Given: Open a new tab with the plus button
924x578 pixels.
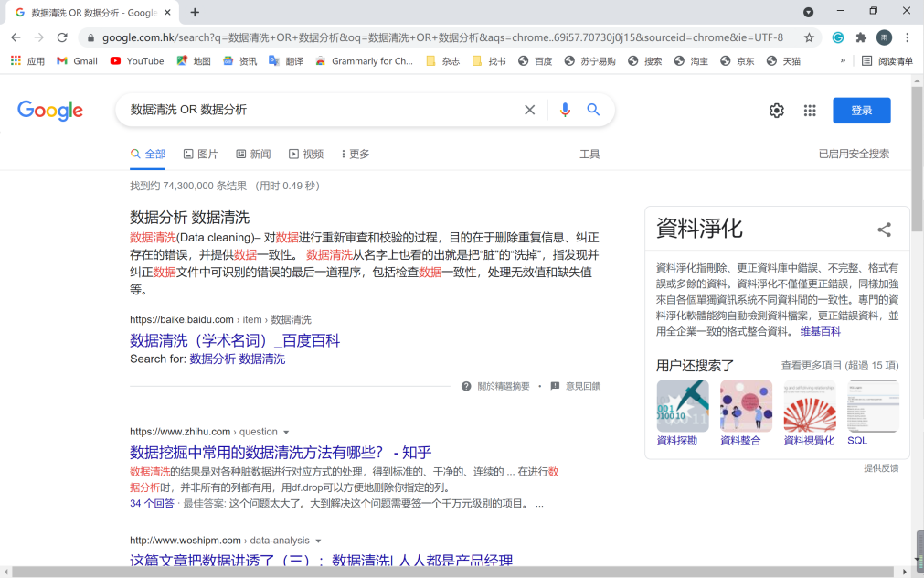Looking at the screenshot, I should tap(195, 13).
